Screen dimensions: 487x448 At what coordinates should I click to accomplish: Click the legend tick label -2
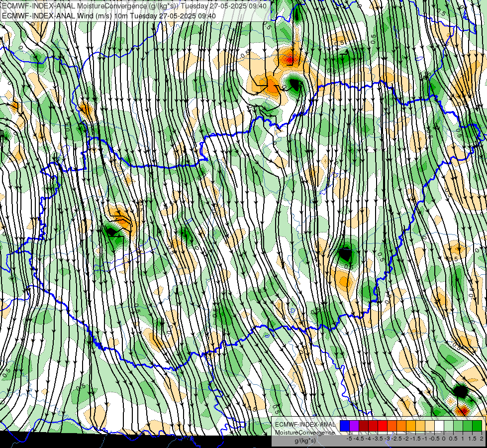click(x=406, y=439)
